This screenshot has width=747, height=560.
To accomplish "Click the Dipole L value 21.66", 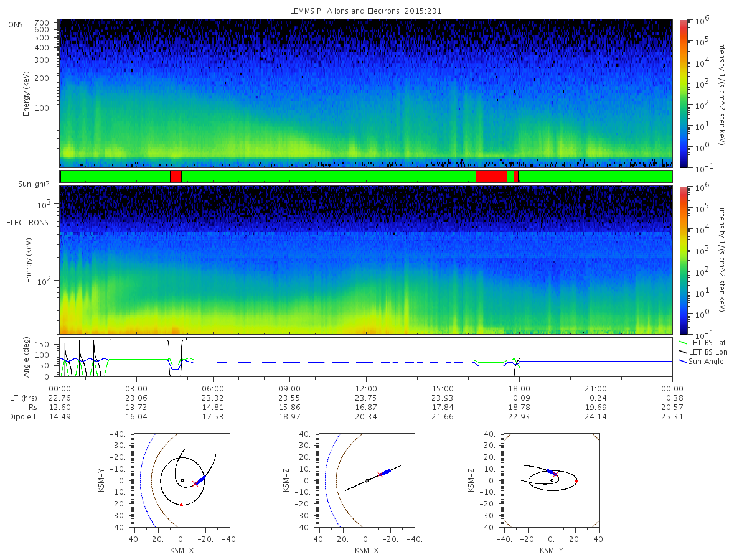I will coord(443,416).
